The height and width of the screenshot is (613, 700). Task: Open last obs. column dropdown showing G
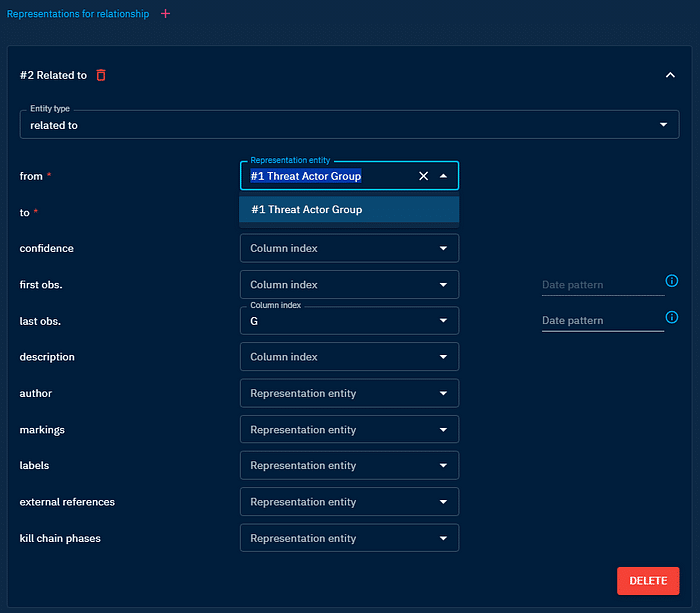click(x=349, y=321)
